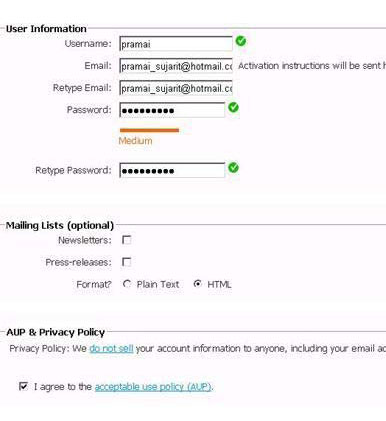Click the AUP & Privacy Policy heading
This screenshot has width=386, height=421.
(56, 332)
